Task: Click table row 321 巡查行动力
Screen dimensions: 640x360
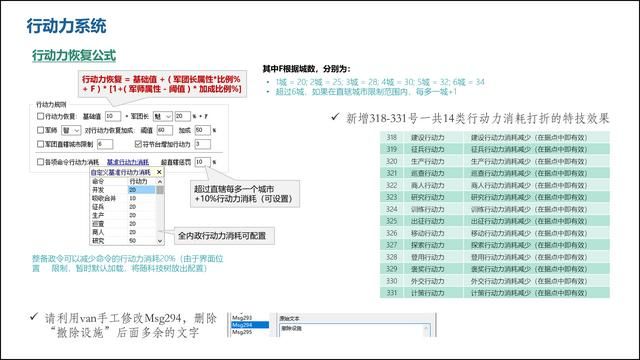Action: (x=495, y=173)
